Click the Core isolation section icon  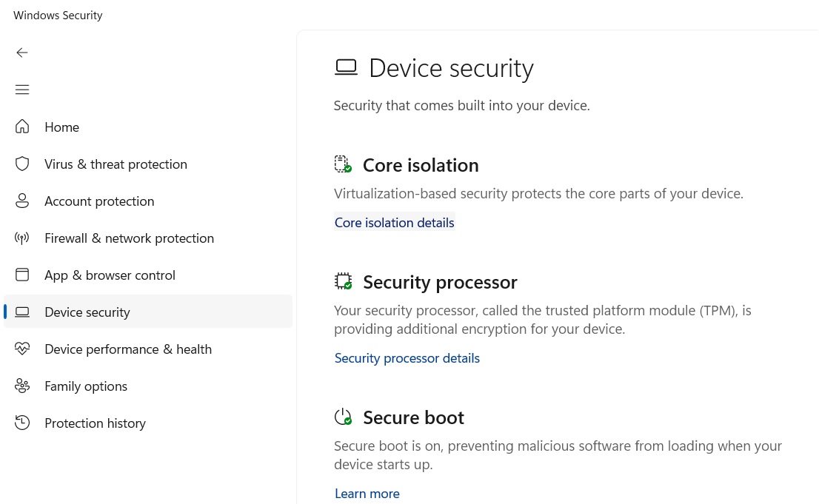(344, 164)
